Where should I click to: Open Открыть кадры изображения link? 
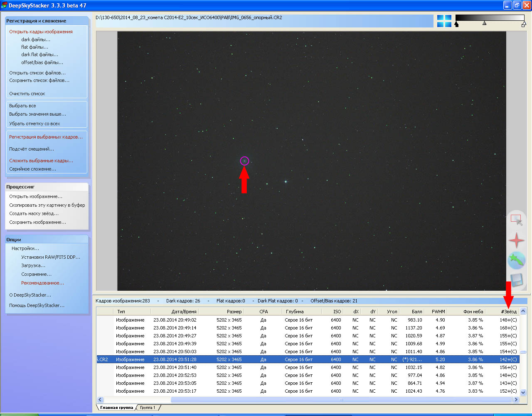point(41,32)
